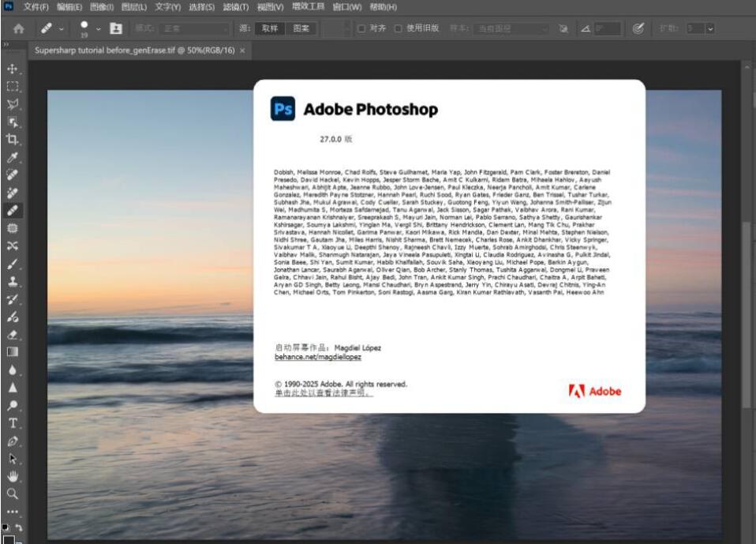Select the Eyedropper tool
Screen dimensions: 756x544
point(13,157)
